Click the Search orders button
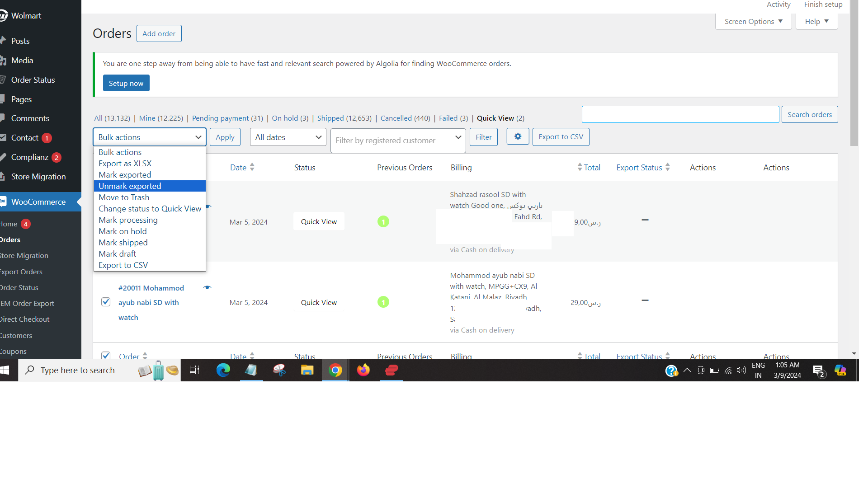Viewport: 868px width, 488px height. [x=810, y=114]
